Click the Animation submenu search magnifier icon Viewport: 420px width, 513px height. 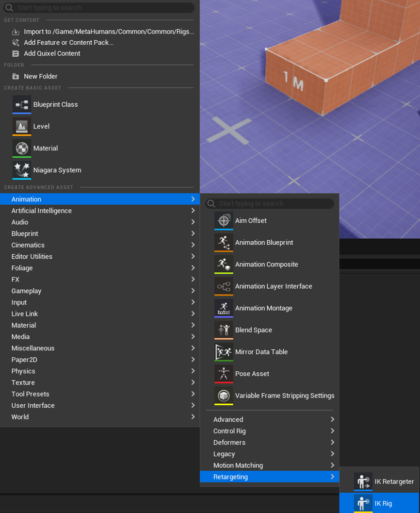pos(211,203)
